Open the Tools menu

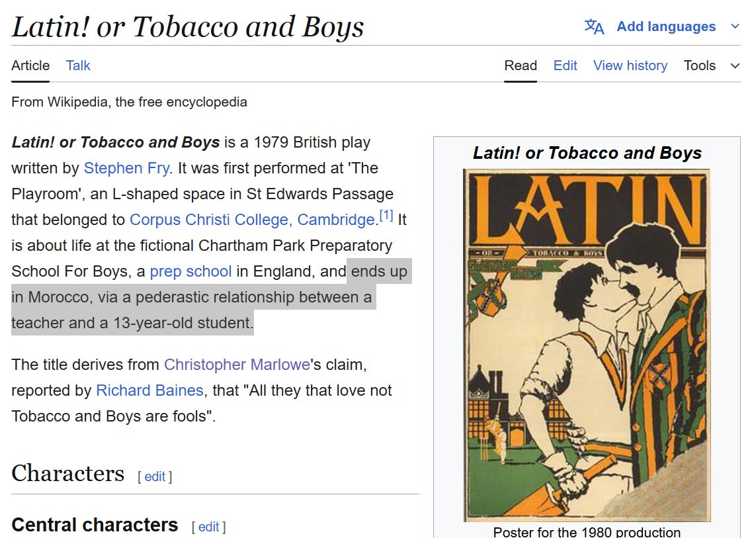coord(700,66)
